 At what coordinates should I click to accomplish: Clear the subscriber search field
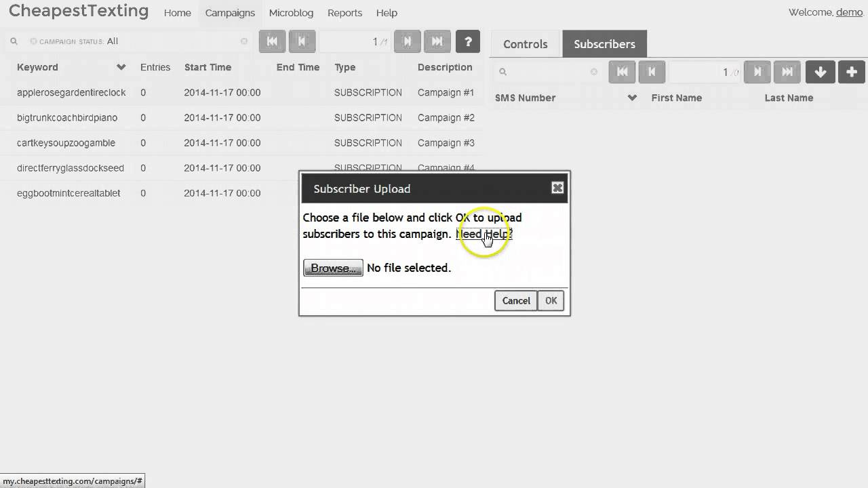593,72
